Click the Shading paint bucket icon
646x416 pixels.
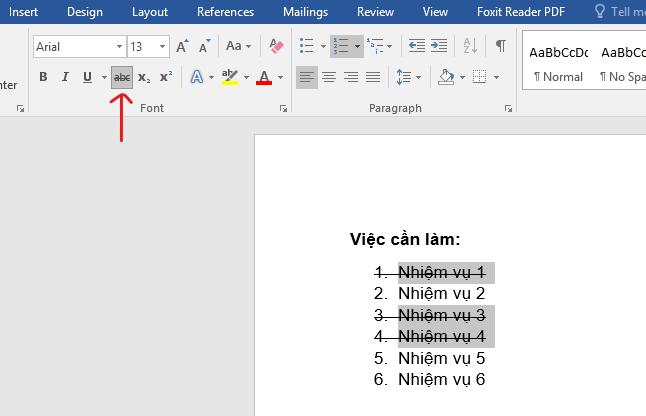[447, 77]
